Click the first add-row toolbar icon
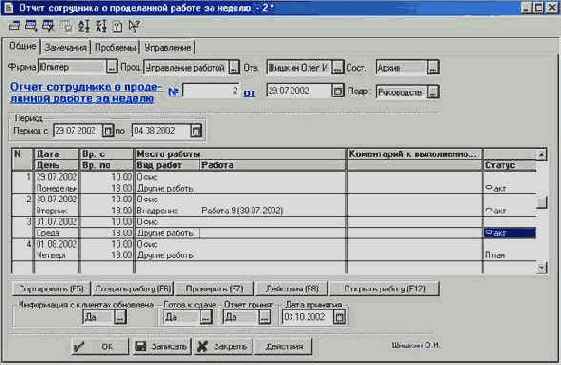 pyautogui.click(x=14, y=26)
